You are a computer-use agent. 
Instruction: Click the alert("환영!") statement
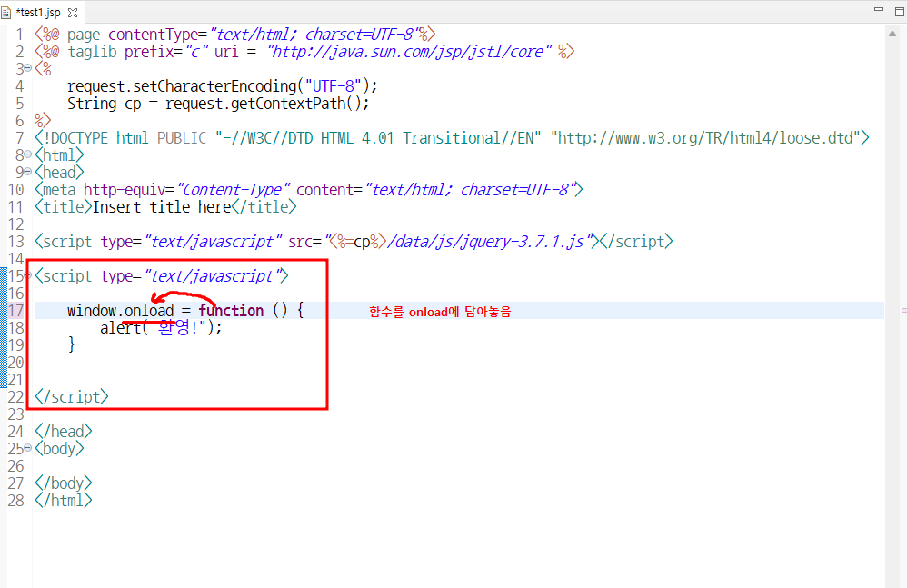click(x=161, y=328)
